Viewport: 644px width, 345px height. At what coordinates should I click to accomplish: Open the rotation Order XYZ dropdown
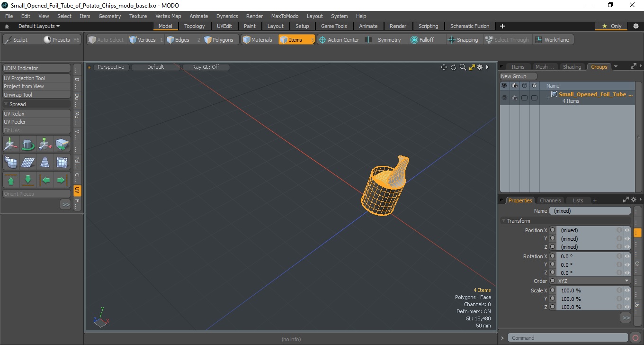[x=593, y=281]
